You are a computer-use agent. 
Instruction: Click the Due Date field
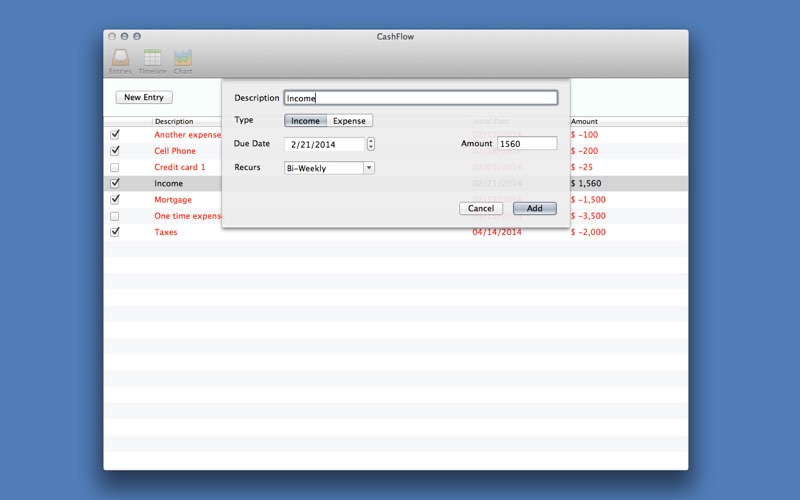324,144
